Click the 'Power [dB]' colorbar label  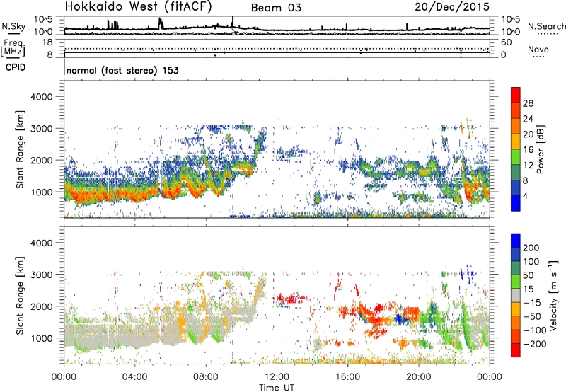(540, 149)
